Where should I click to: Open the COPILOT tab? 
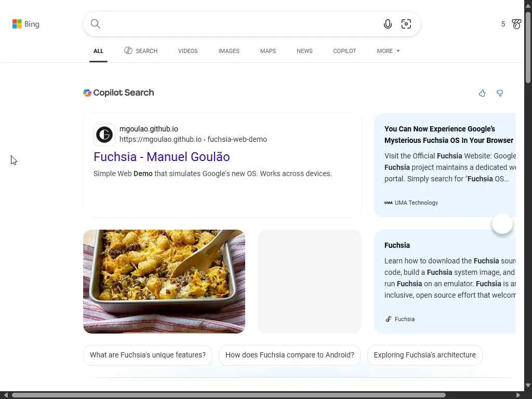coord(344,51)
